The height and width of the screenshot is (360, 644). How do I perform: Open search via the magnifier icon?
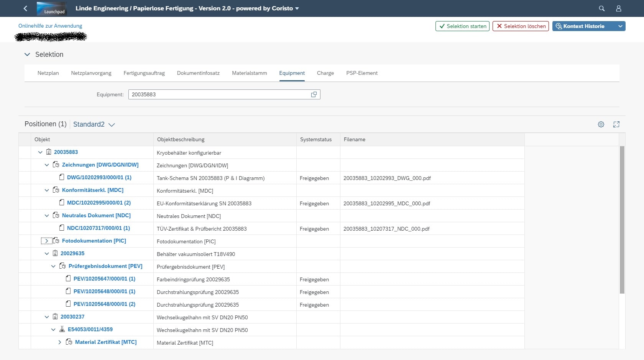[x=602, y=8]
